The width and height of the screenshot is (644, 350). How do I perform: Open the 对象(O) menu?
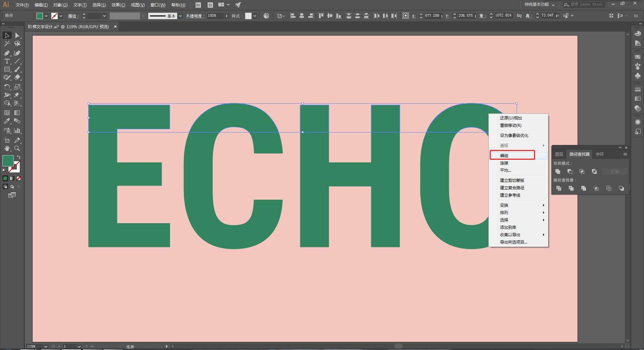coord(60,5)
